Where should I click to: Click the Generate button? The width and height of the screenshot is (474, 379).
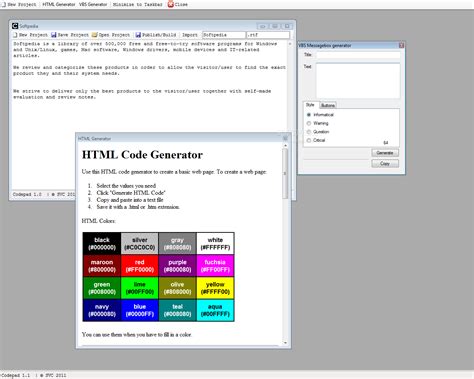click(x=385, y=153)
